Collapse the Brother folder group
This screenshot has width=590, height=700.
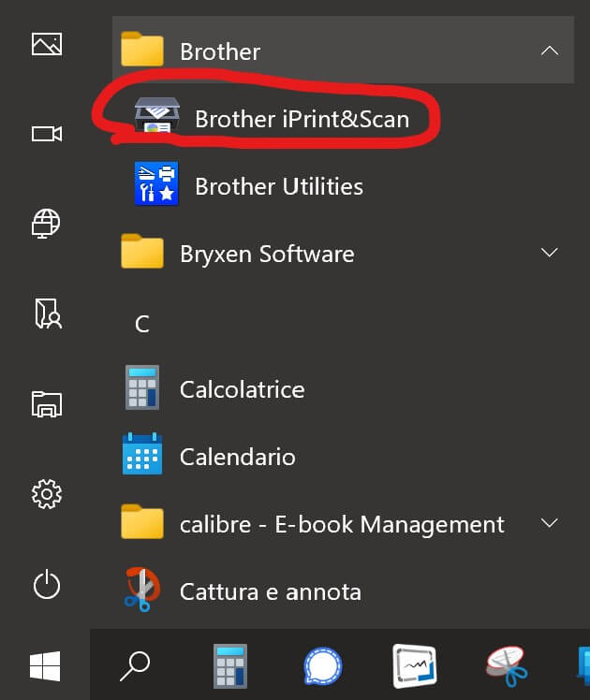(550, 51)
